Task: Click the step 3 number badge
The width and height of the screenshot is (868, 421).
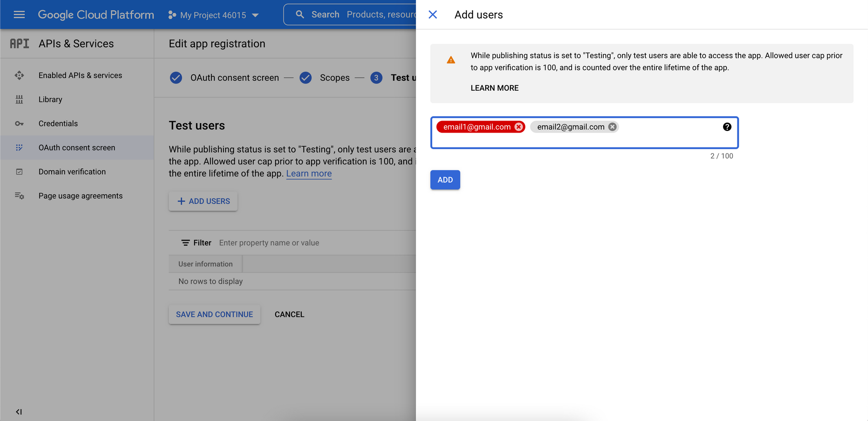Action: tap(376, 78)
